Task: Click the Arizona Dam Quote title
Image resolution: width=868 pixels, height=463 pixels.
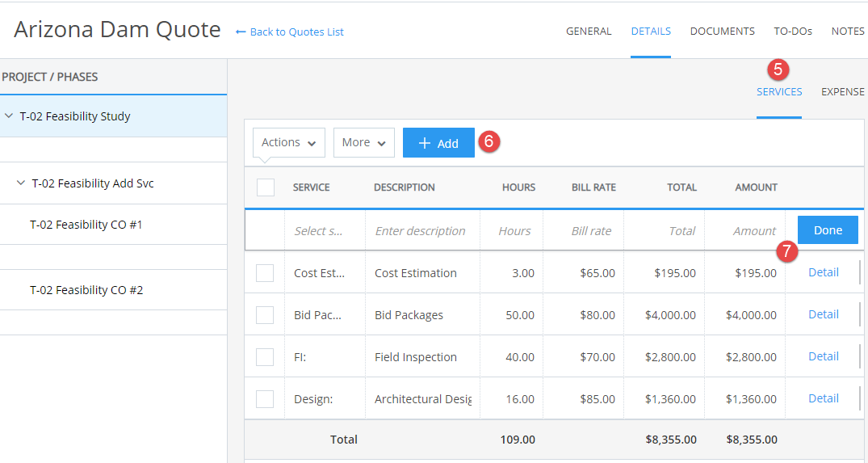Action: coord(117,29)
